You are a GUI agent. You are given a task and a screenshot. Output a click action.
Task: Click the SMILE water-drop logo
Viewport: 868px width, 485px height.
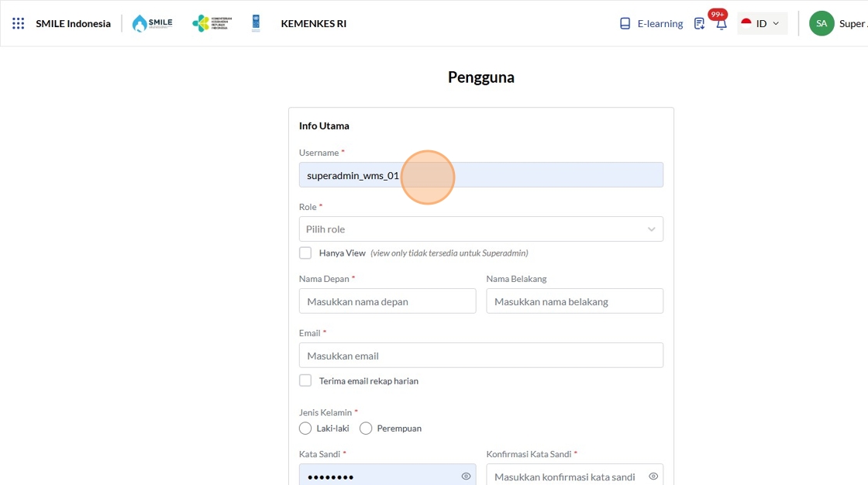(152, 23)
